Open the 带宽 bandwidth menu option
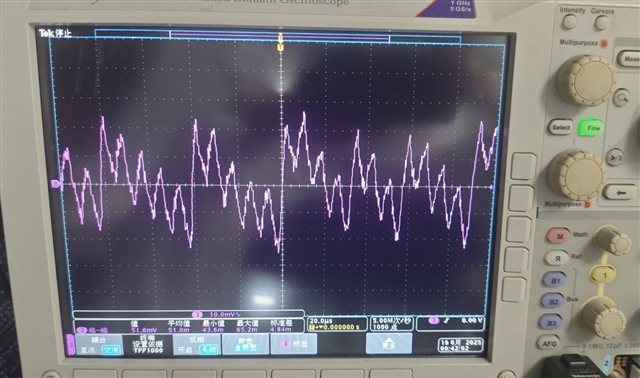Viewport: 640px width, 378px height. coord(245,345)
